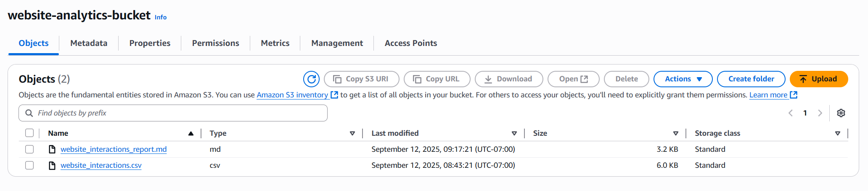Sort by Type column arrow
Image resolution: width=868 pixels, height=191 pixels.
point(352,133)
